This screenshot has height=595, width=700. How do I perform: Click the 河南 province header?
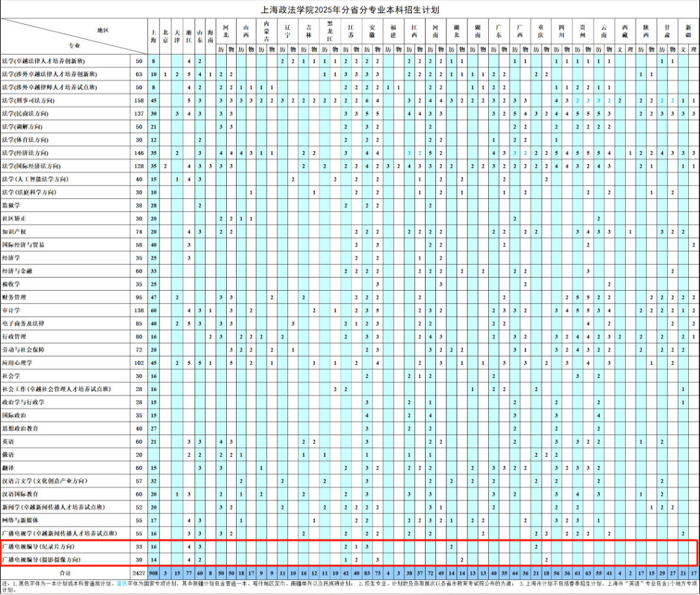click(x=435, y=31)
